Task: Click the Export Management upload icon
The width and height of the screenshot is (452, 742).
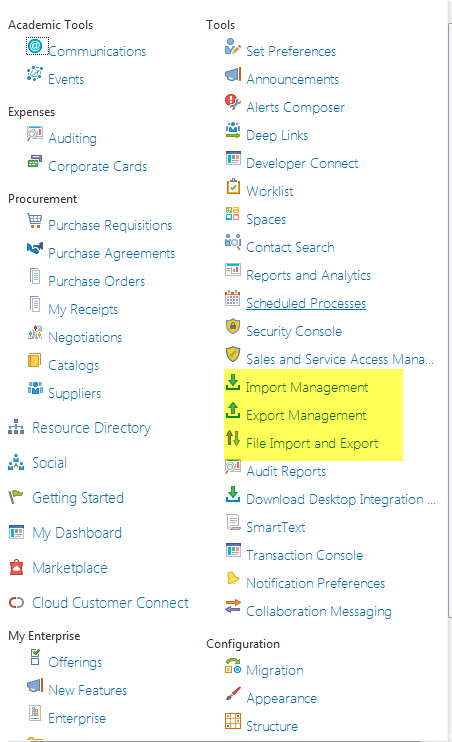Action: (233, 410)
